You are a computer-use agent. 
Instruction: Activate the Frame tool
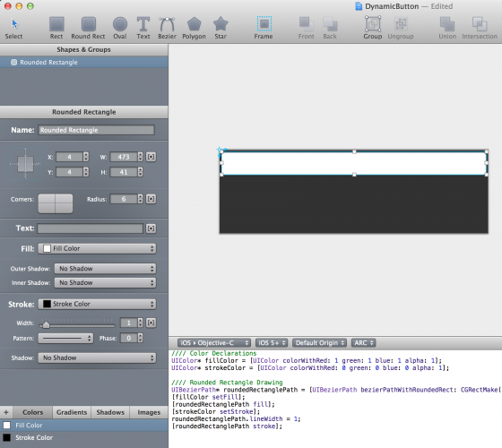coord(264,28)
